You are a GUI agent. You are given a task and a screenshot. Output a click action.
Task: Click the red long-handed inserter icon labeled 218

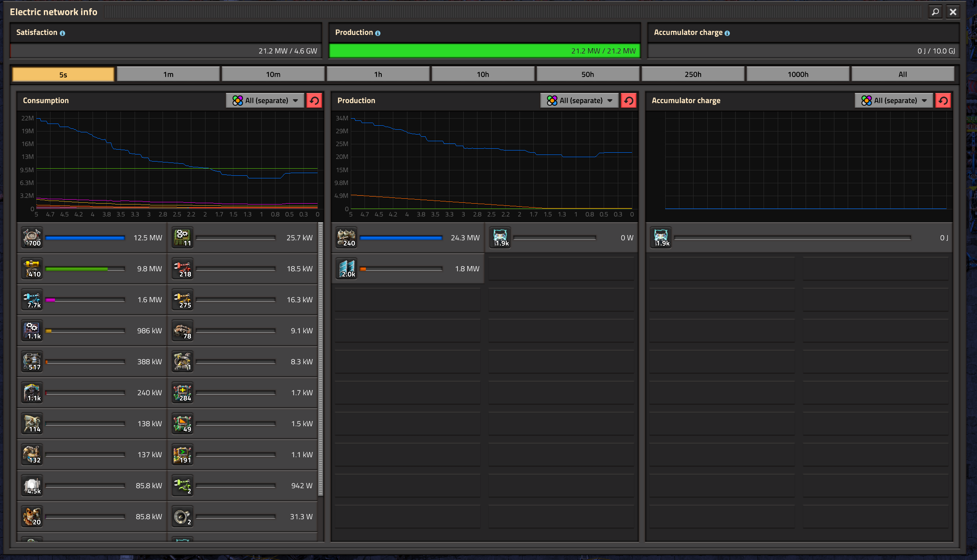[x=182, y=269]
